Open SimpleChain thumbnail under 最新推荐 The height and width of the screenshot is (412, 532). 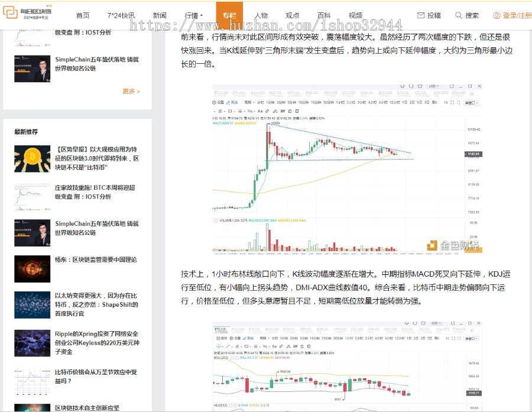point(33,233)
